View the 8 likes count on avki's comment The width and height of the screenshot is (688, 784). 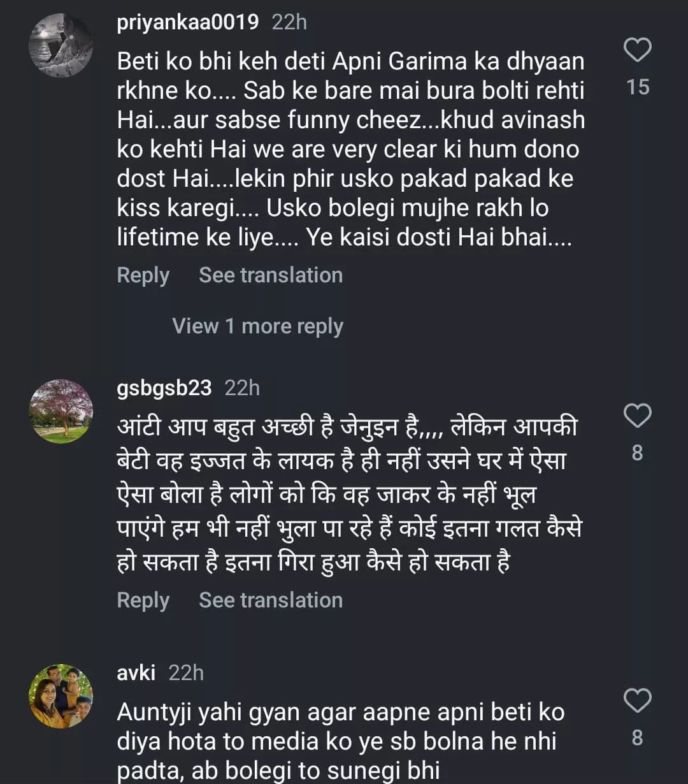coord(637,738)
